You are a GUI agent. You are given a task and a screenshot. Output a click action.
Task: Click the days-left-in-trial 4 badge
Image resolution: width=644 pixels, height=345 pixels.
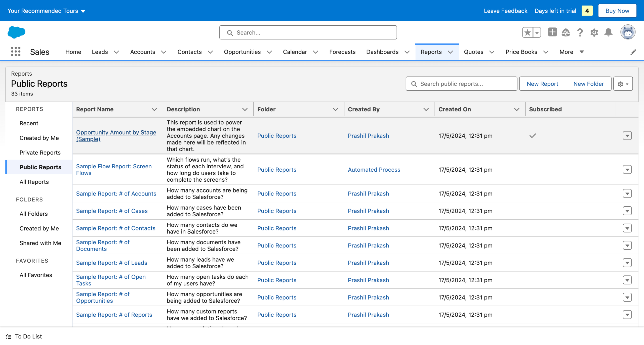587,11
